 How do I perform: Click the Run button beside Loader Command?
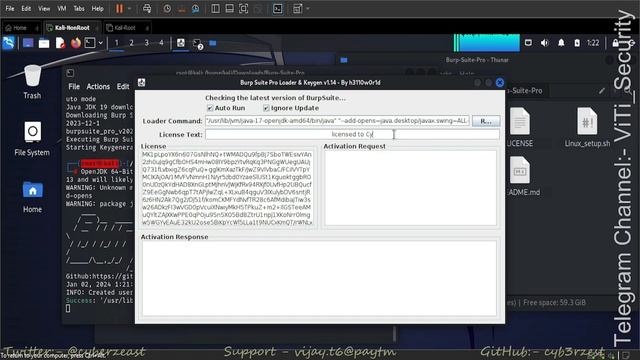click(x=486, y=121)
